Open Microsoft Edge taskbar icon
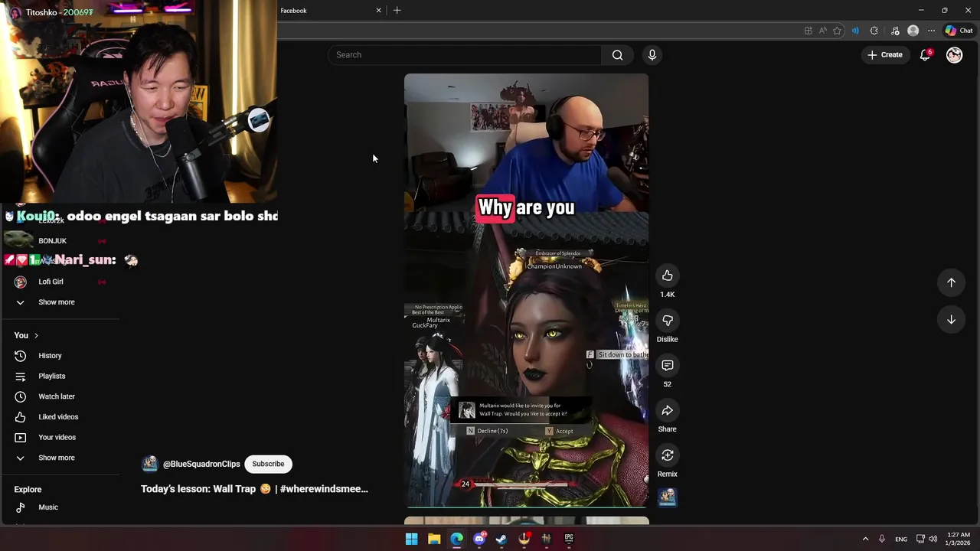980x551 pixels. 456,539
